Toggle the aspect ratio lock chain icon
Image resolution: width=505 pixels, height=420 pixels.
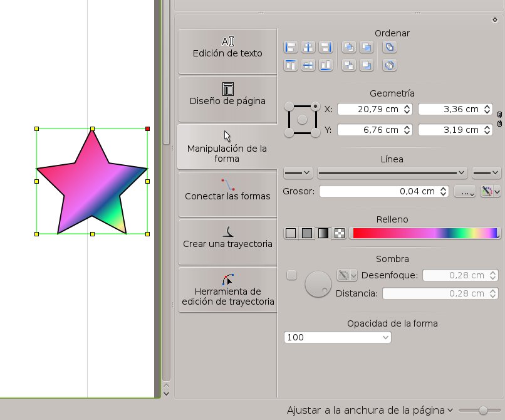click(499, 119)
